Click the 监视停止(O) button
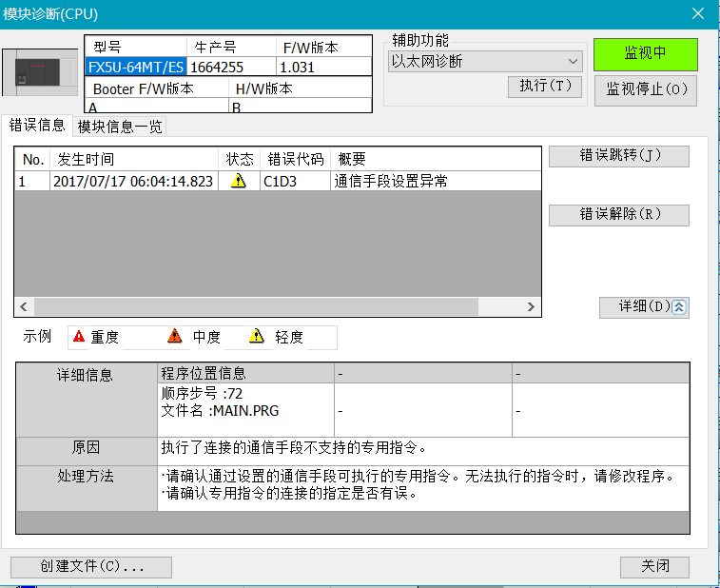 pyautogui.click(x=645, y=90)
